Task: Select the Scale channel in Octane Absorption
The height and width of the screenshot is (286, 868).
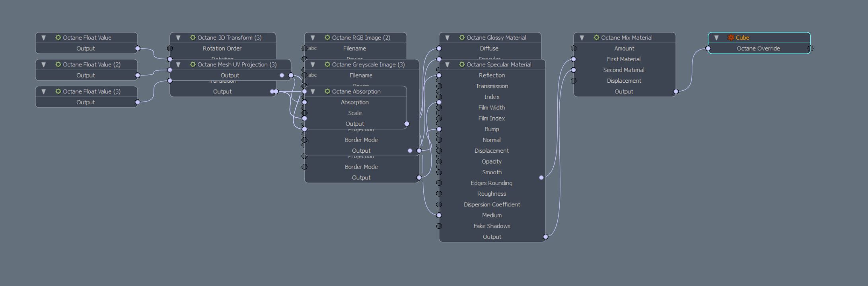Action: 355,113
